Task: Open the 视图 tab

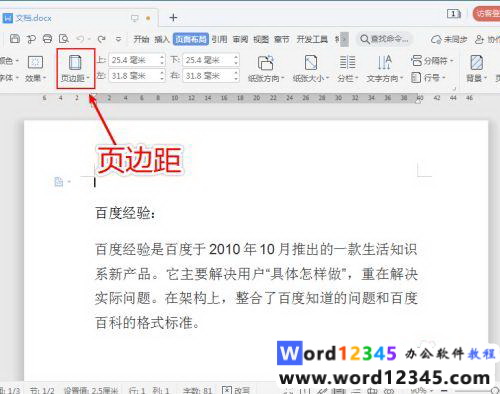Action: point(261,39)
